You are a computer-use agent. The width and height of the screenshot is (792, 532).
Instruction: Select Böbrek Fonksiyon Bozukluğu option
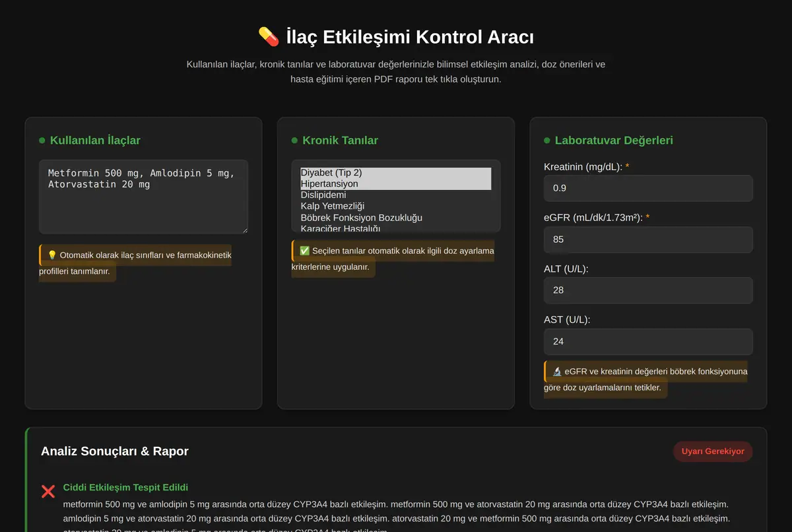pos(395,218)
